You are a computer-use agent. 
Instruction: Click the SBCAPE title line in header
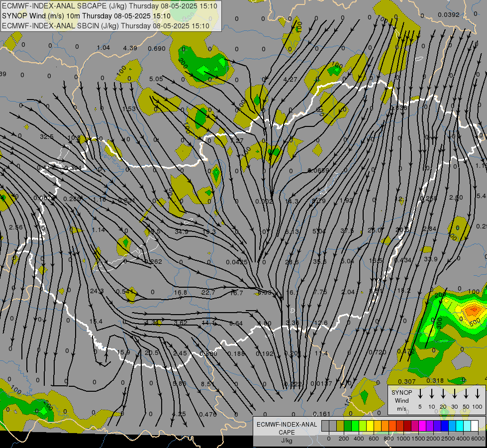tap(109, 6)
